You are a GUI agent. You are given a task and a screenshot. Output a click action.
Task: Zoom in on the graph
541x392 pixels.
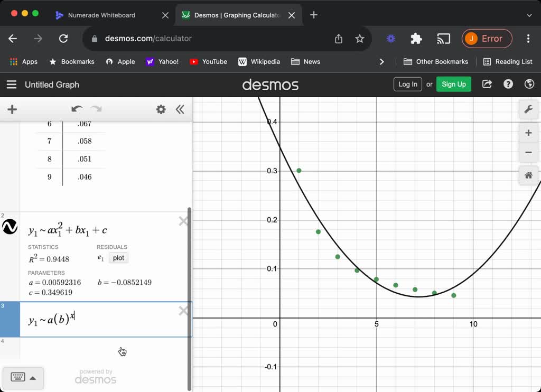528,133
